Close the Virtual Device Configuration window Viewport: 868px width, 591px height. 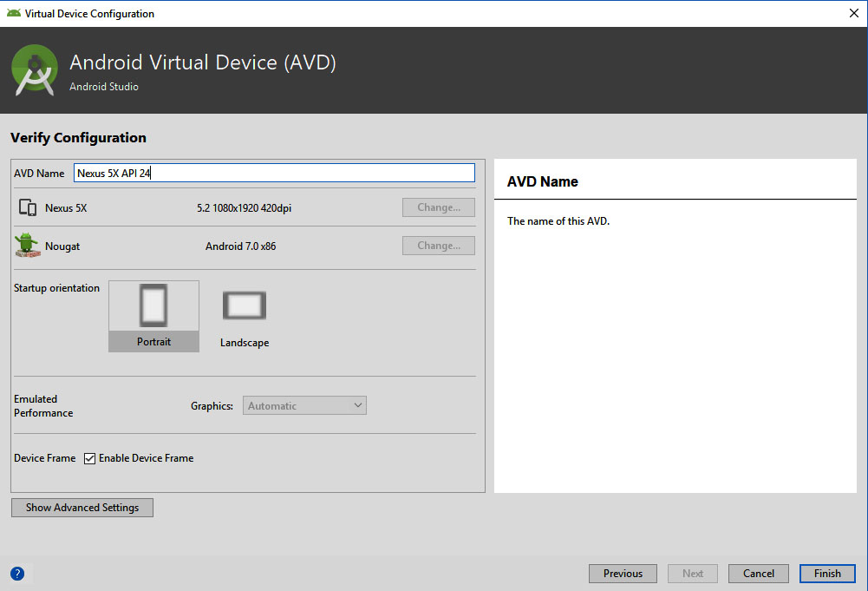coord(852,13)
